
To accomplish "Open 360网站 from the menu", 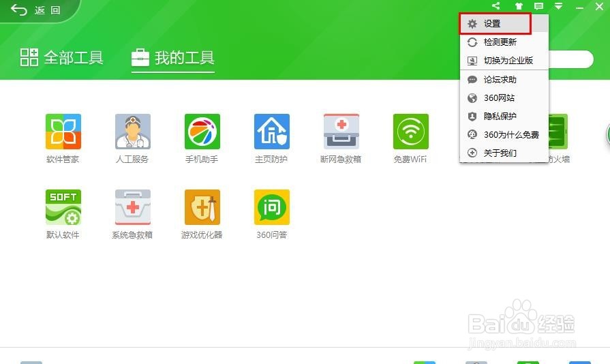I will coord(504,98).
